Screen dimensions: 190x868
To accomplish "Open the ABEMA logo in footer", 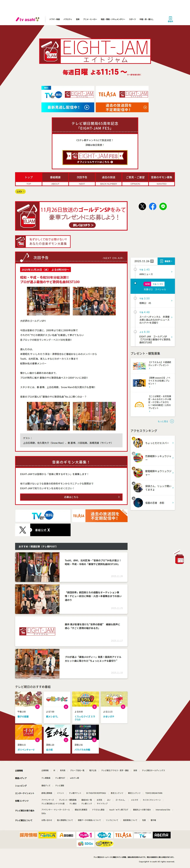I will coord(162,835).
